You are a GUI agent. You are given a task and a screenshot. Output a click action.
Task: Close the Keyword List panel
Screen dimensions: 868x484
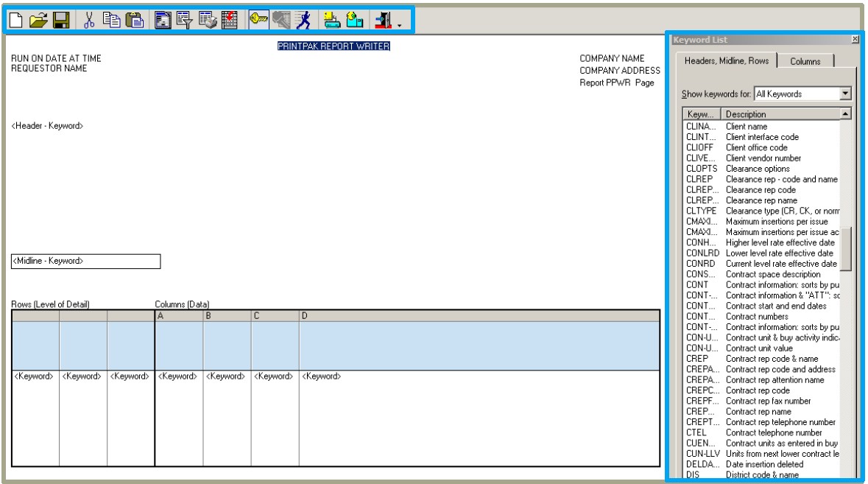(855, 39)
